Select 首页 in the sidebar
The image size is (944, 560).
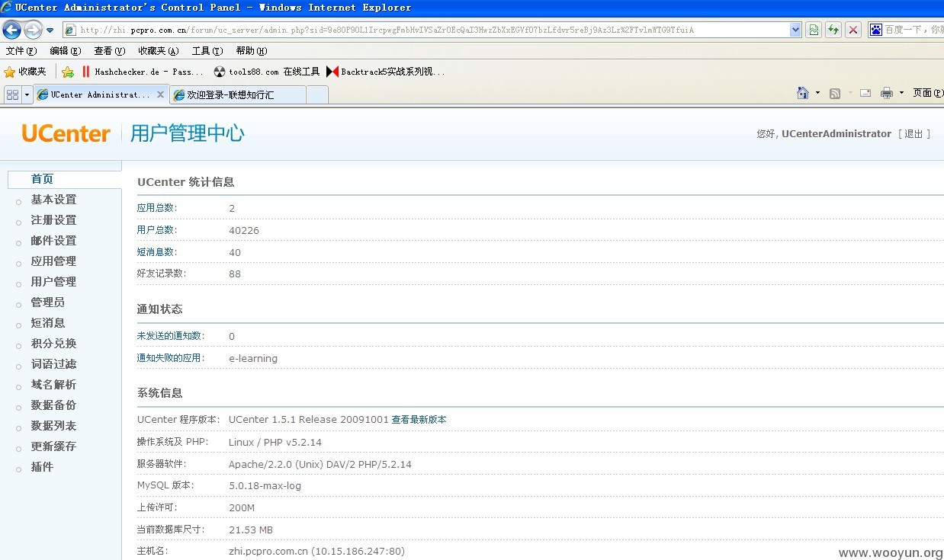coord(42,179)
